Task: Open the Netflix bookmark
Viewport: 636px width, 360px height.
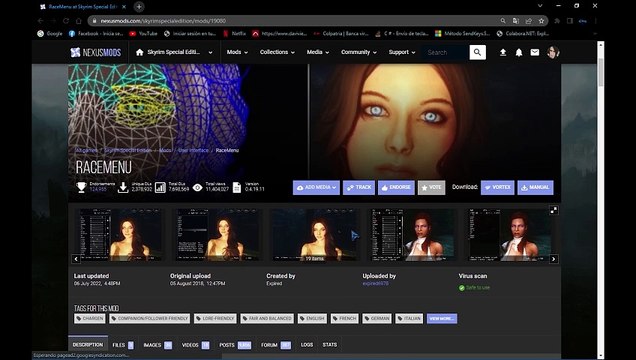Action: coord(234,34)
